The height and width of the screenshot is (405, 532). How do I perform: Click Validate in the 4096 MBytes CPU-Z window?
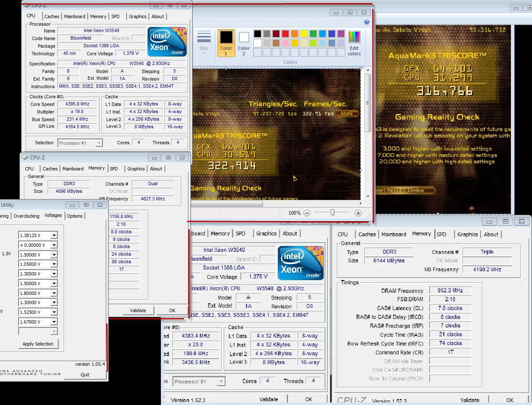(138, 310)
